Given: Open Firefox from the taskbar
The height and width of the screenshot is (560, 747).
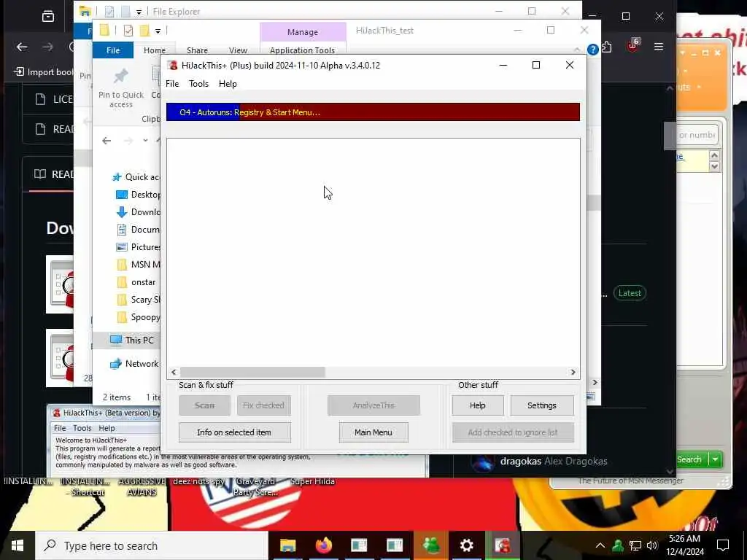Looking at the screenshot, I should 323,545.
